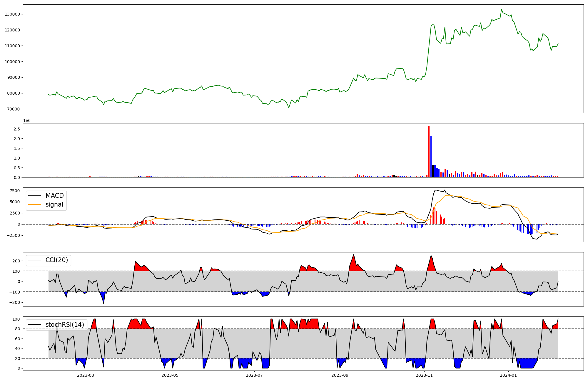
Task: Click the 2023-03 x-axis date label
Action: (x=86, y=375)
